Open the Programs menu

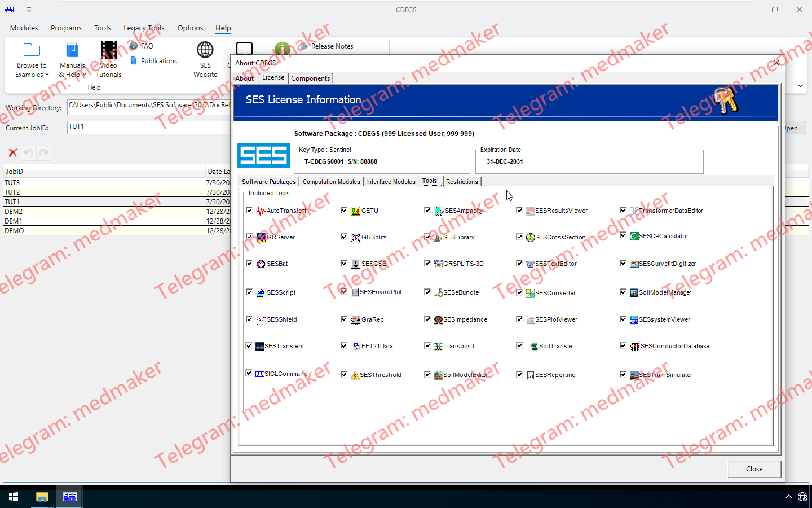(66, 28)
